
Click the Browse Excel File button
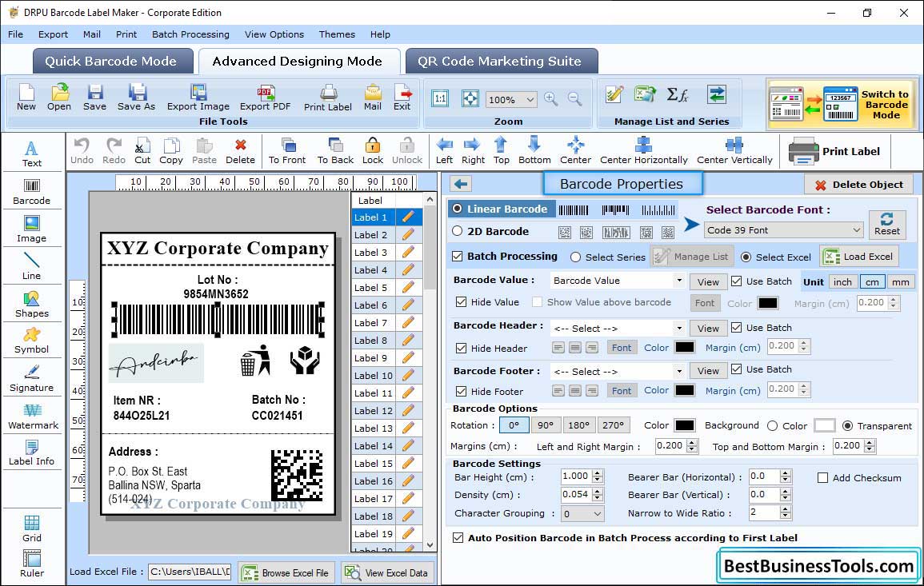(x=286, y=572)
